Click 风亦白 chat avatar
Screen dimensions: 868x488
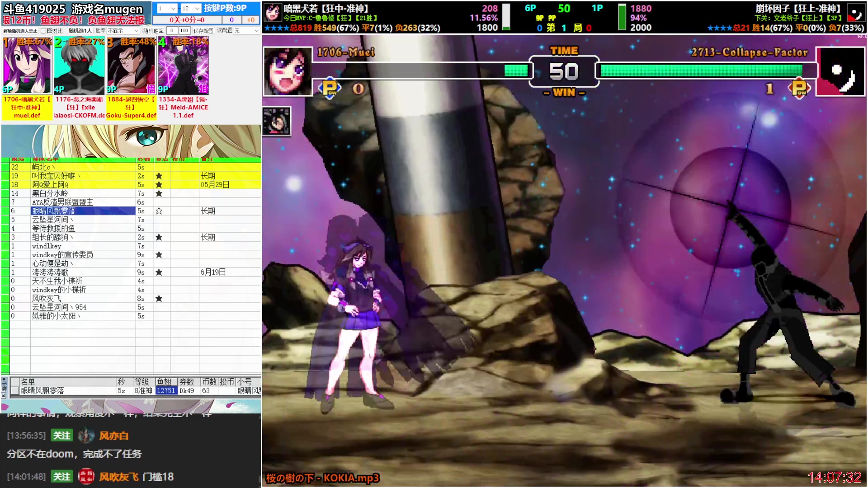tap(86, 436)
